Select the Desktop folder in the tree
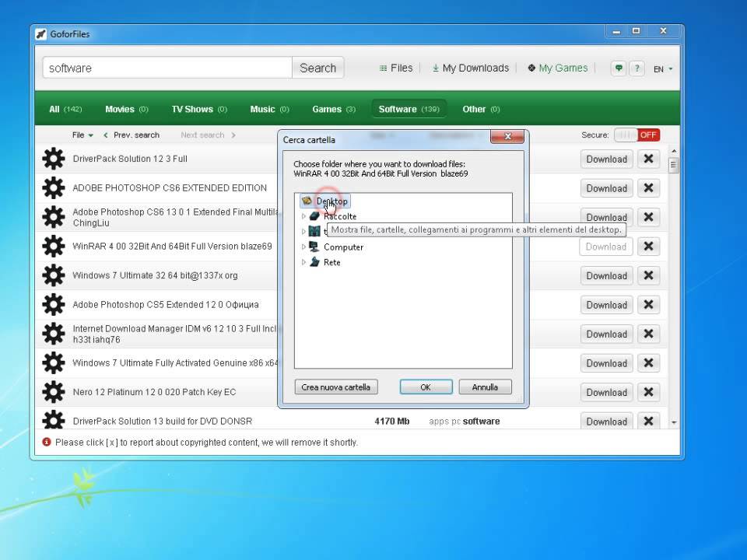This screenshot has width=747, height=560. point(325,201)
